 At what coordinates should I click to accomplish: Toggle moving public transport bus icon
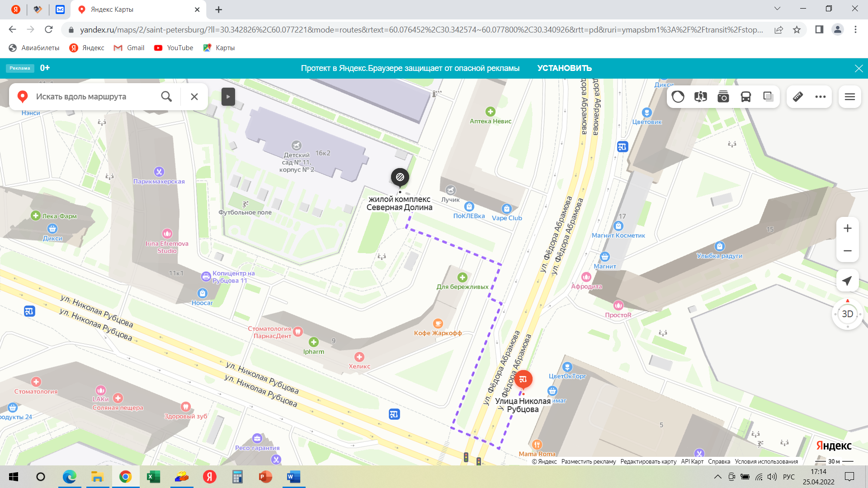coord(746,97)
